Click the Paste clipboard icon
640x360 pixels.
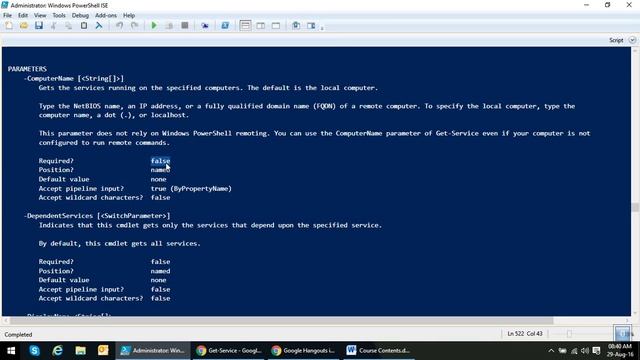click(x=84, y=25)
